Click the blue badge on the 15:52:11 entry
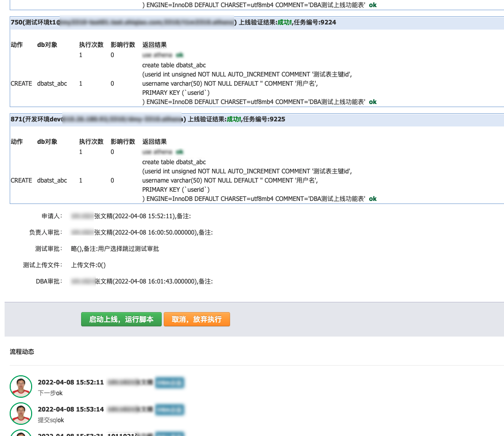Screen dimensions: 504x436 click(x=169, y=382)
